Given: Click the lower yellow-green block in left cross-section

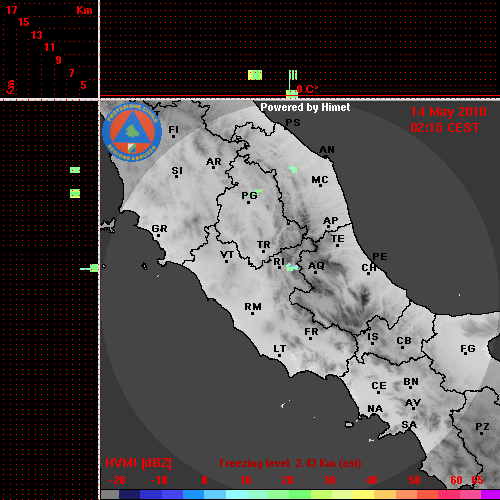Looking at the screenshot, I should coord(75,193).
